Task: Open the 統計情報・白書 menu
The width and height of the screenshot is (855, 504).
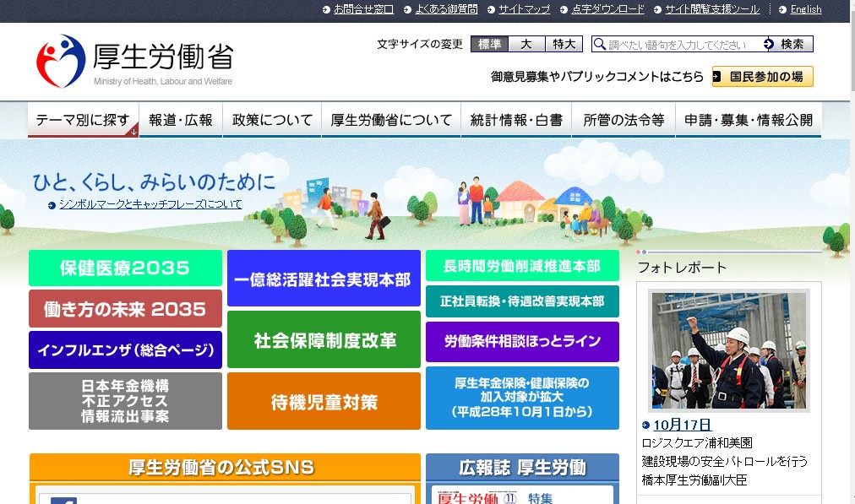Action: [x=516, y=119]
